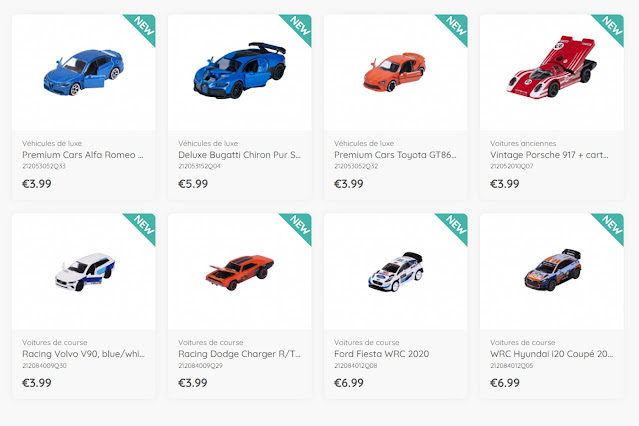Open the Ford Fiesta WRC car image
This screenshot has height=426, width=639.
point(396,271)
